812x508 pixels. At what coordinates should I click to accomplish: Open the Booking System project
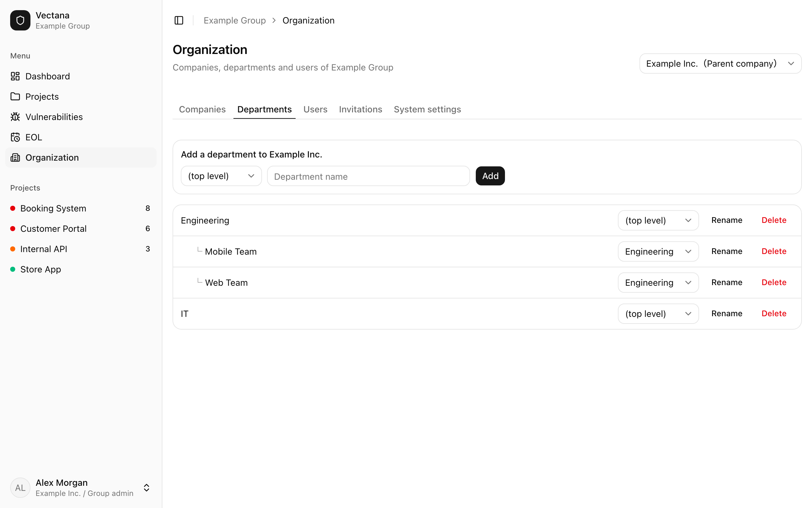point(81,208)
